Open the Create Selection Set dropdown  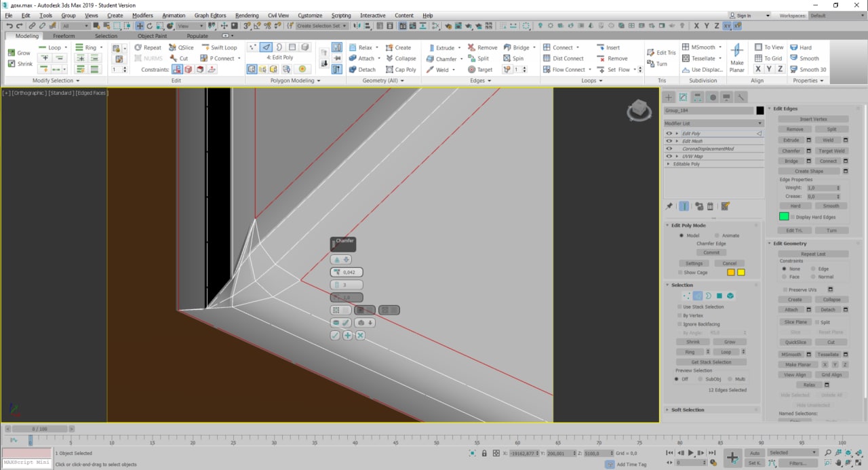(x=323, y=26)
